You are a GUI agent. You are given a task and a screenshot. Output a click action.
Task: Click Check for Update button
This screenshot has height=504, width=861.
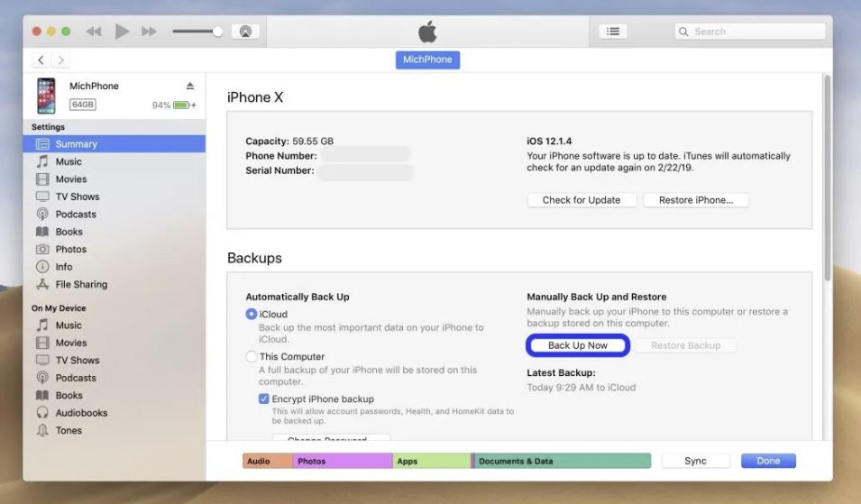tap(581, 200)
